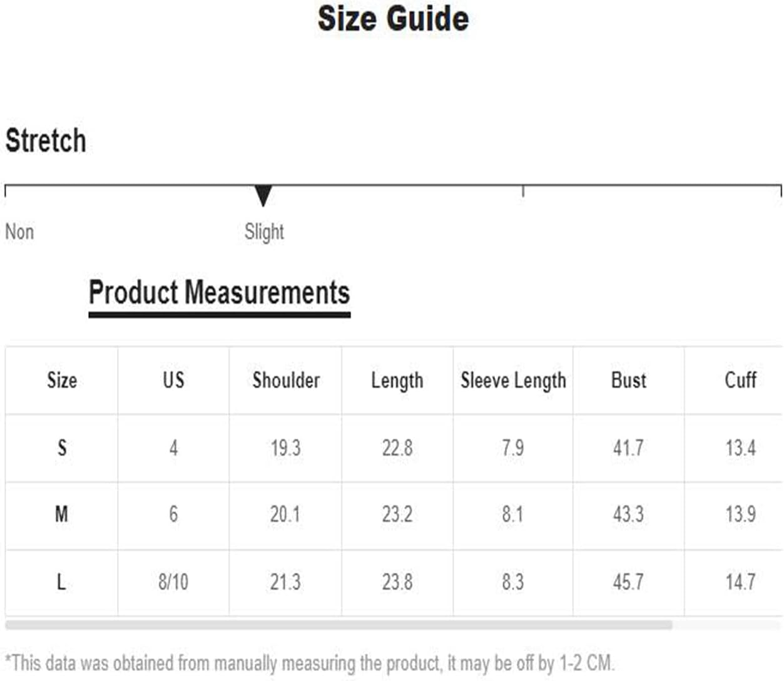Screen dimensions: 784x681
Task: Click the Slight stretch label
Action: pyautogui.click(x=264, y=232)
